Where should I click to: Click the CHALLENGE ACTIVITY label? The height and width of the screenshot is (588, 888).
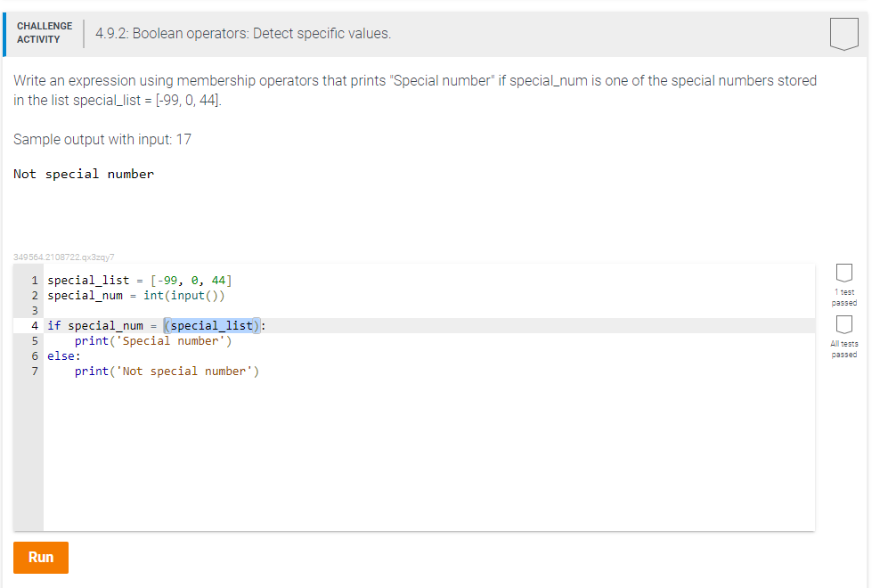(45, 33)
